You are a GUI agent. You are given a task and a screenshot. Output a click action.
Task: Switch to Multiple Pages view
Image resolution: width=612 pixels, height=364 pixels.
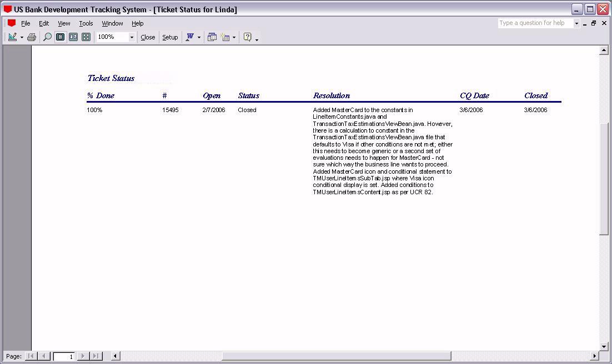coord(86,37)
